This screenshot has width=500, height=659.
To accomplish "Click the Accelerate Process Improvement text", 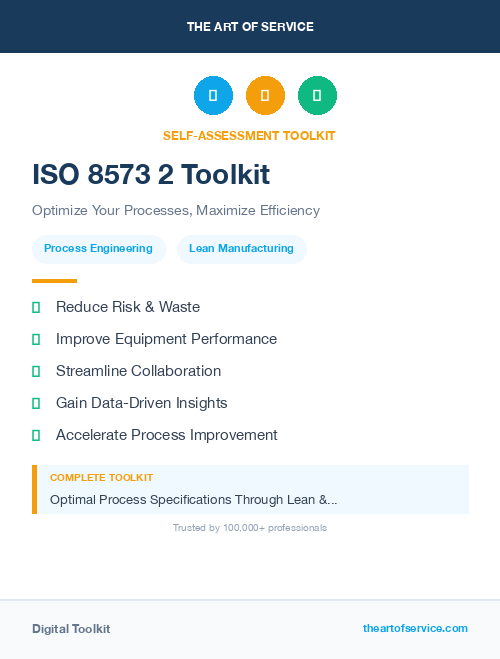I will tap(166, 435).
